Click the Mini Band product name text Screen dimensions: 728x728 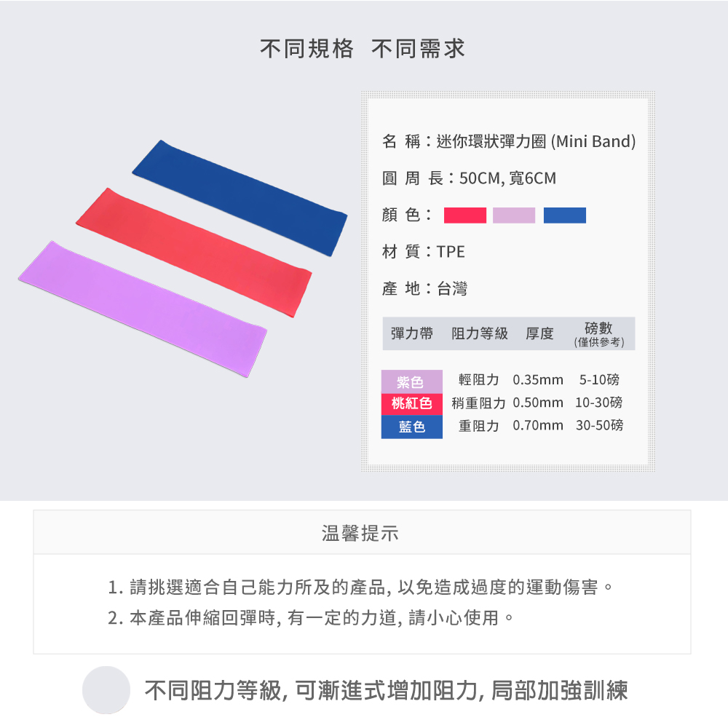tap(536, 141)
